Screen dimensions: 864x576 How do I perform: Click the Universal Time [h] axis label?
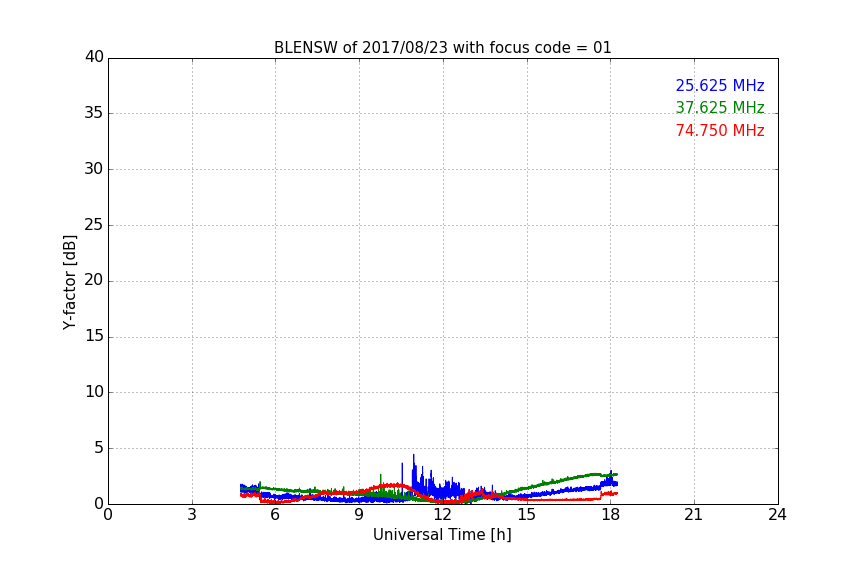442,535
